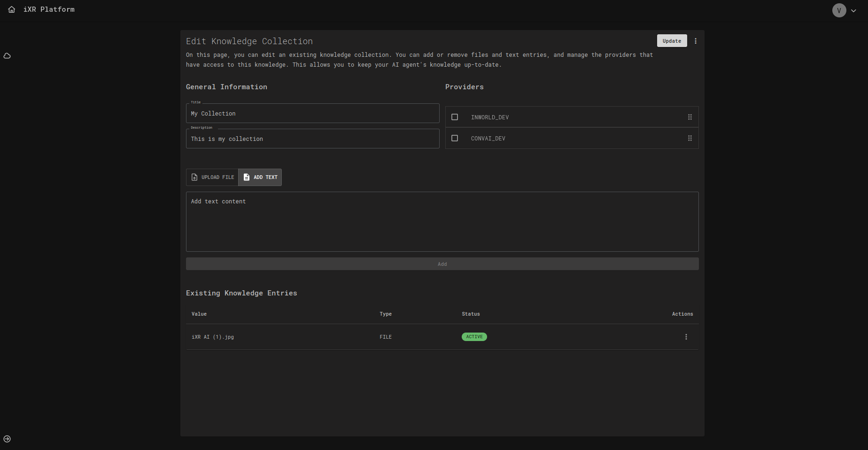The height and width of the screenshot is (450, 868).
Task: Click the user avatar V icon
Action: click(839, 10)
